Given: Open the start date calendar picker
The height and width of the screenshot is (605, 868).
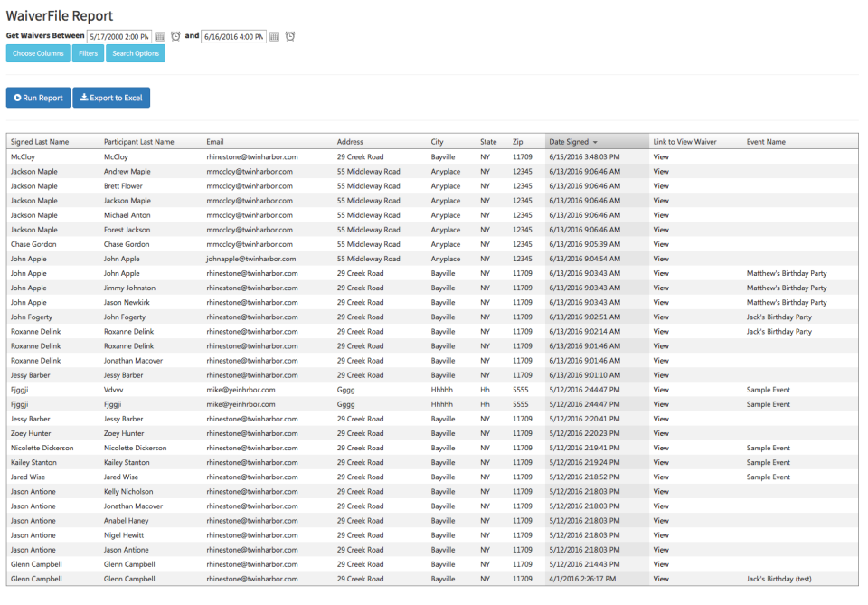Looking at the screenshot, I should pos(160,36).
